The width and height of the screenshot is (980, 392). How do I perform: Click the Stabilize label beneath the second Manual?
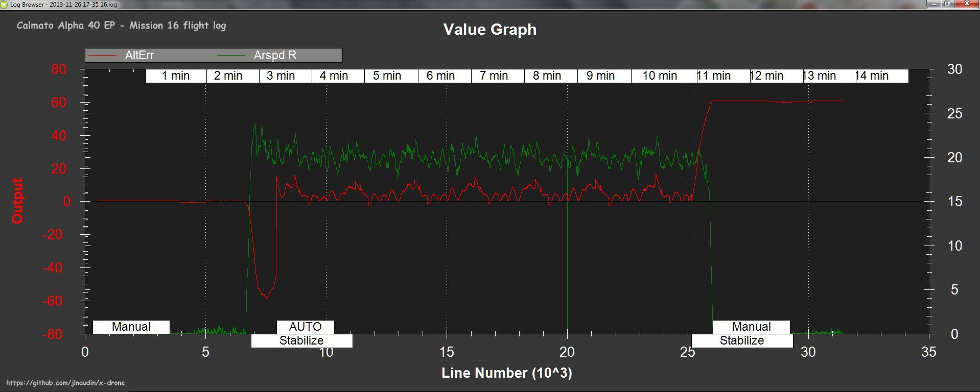(x=742, y=340)
